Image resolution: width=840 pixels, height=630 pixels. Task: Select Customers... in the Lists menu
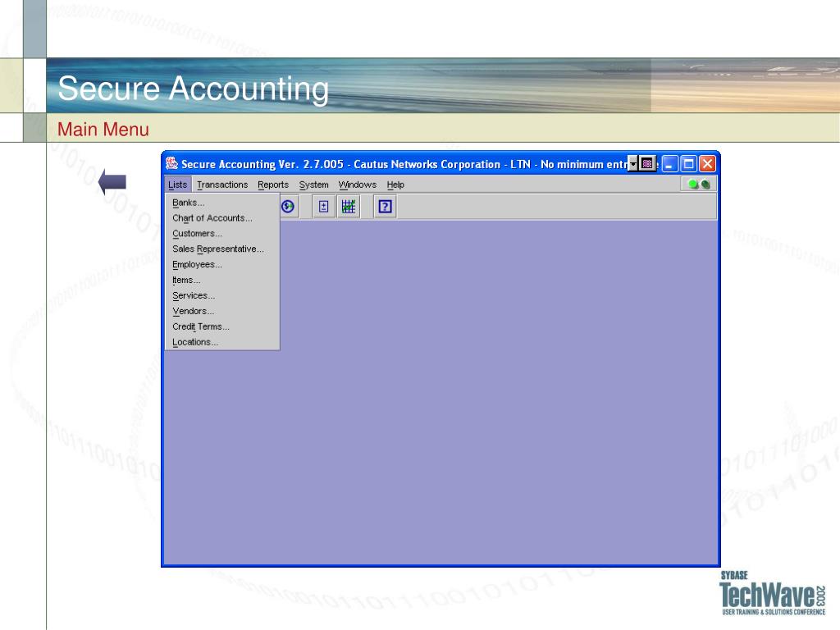(x=222, y=234)
